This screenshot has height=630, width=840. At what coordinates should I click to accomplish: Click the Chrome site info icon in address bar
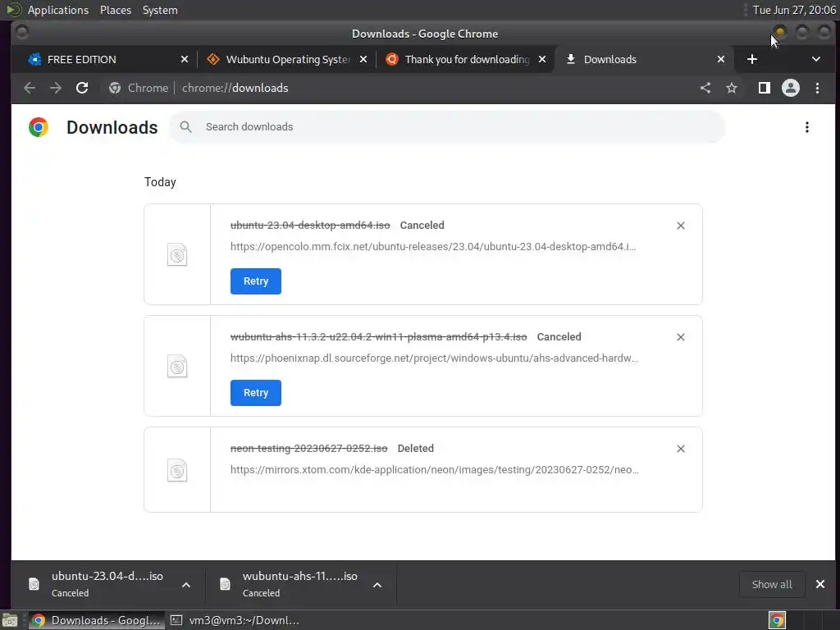pos(115,88)
